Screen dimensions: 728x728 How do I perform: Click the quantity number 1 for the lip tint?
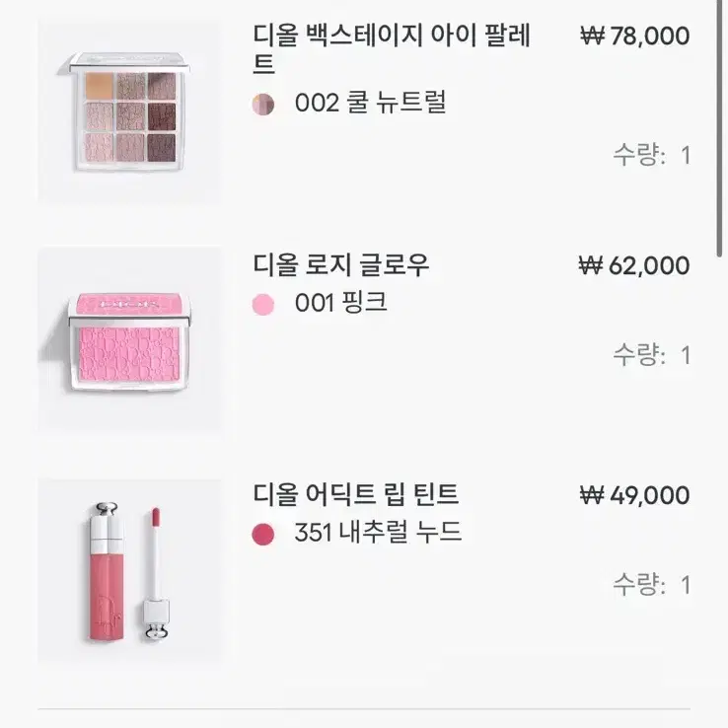coord(686,585)
